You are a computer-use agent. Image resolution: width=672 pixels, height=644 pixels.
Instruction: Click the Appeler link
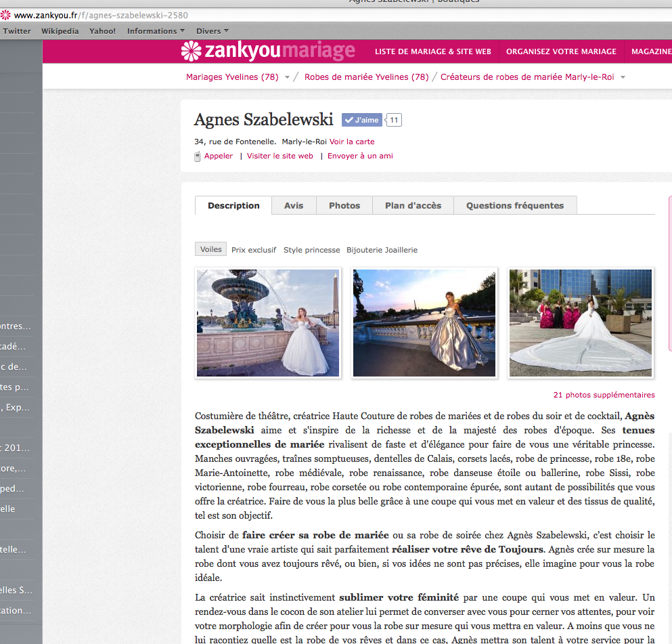pos(219,156)
